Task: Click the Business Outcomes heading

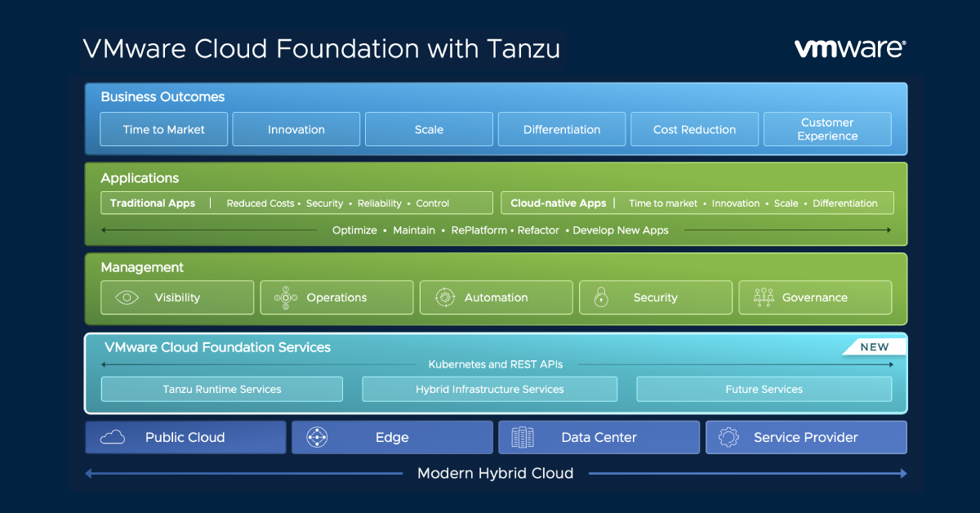Action: pos(163,97)
